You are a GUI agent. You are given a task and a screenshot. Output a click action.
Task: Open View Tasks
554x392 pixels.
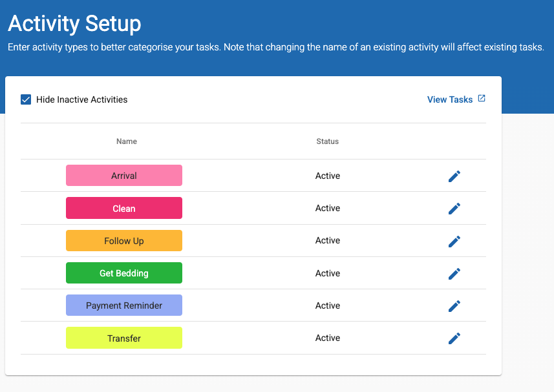coord(450,99)
